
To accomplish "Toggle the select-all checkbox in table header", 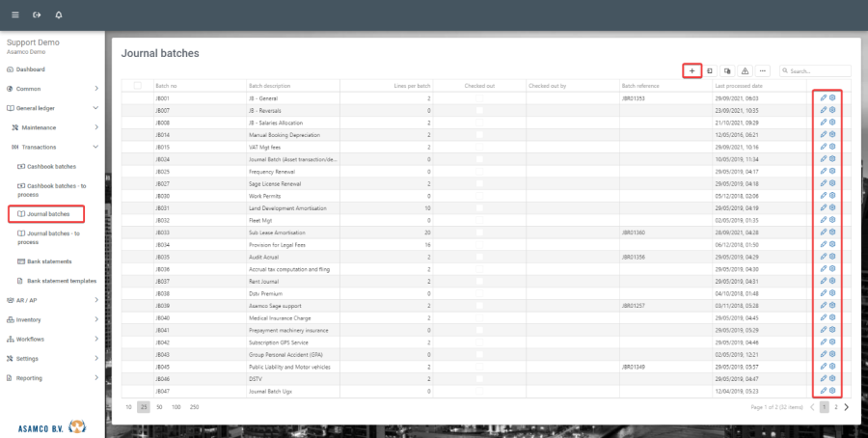I will pyautogui.click(x=137, y=86).
